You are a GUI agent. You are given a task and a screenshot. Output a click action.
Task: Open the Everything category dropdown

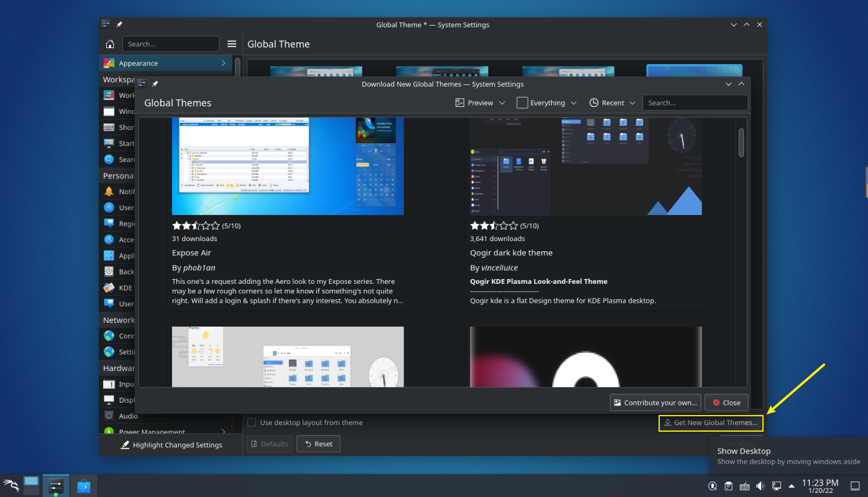547,103
